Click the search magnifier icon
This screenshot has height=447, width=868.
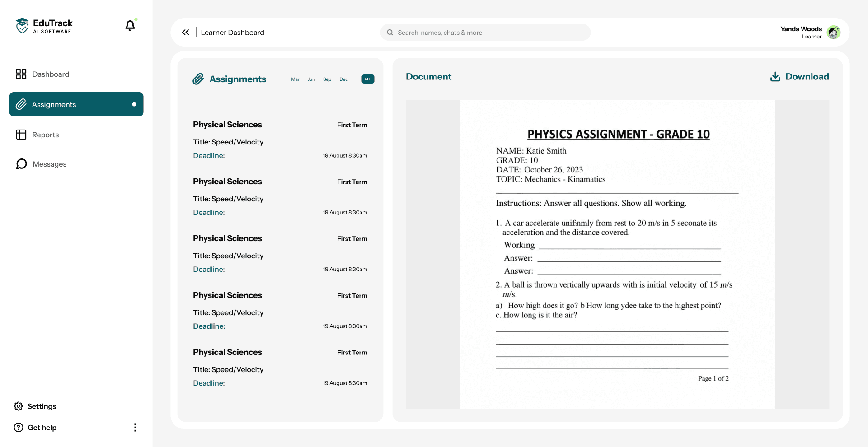point(390,32)
